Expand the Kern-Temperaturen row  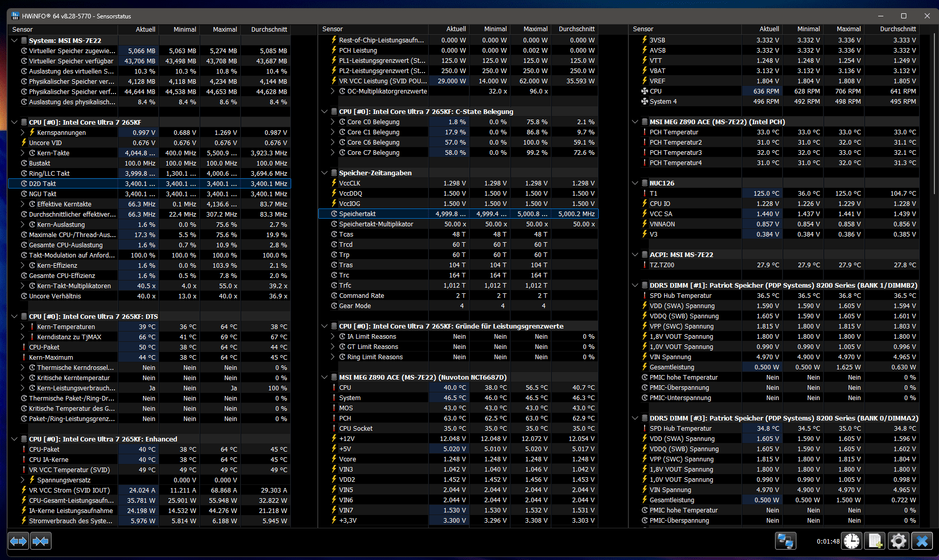(22, 326)
